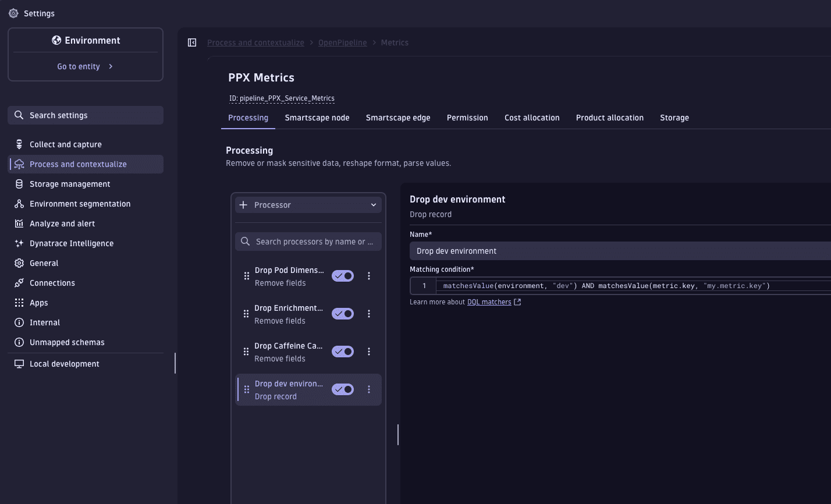Open the Processor add dropdown
Image resolution: width=831 pixels, height=504 pixels.
coord(308,204)
